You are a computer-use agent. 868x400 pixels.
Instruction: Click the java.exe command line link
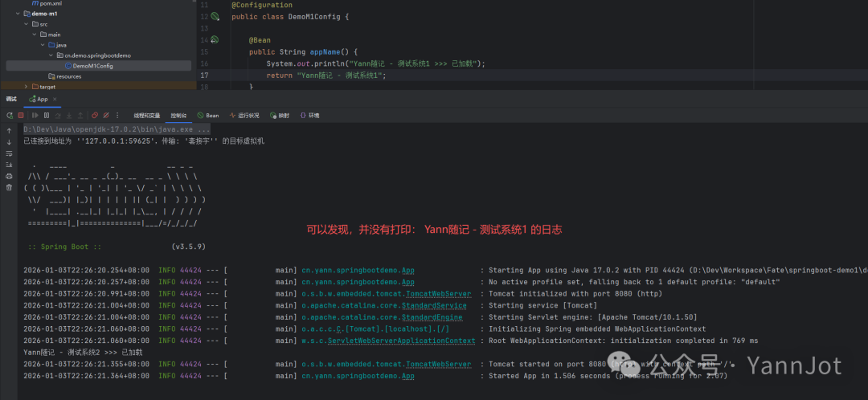click(117, 129)
